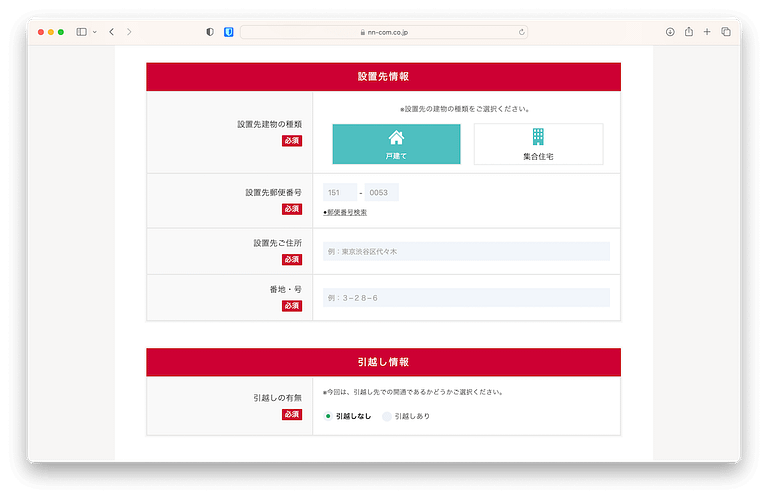Expand the sidebar dropdown chevron

tap(95, 32)
